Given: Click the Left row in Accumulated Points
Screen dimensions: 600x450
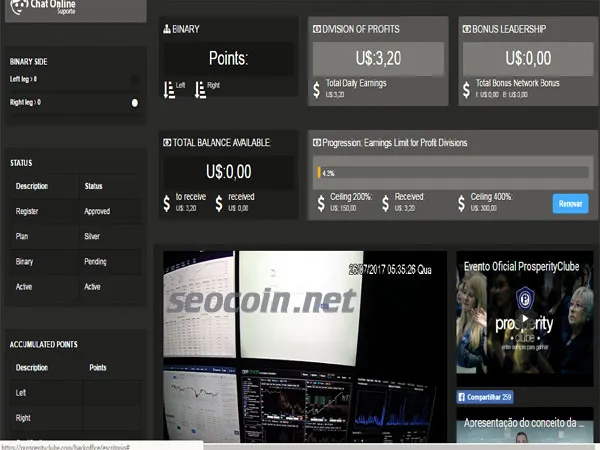Looking at the screenshot, I should (x=75, y=393).
